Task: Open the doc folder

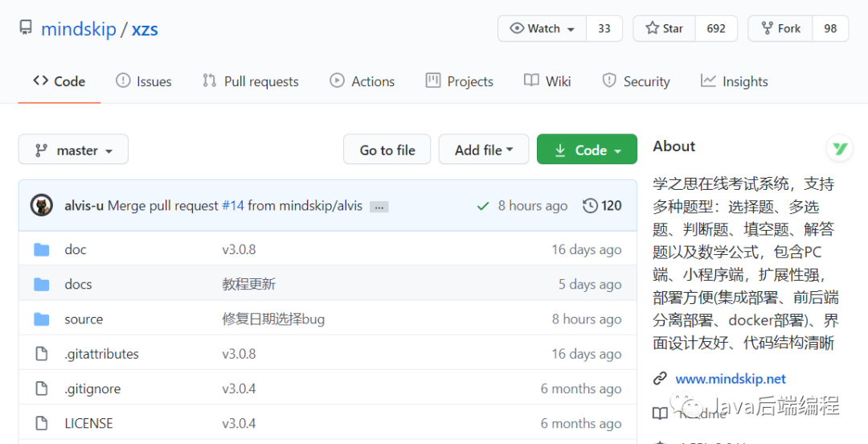Action: point(76,250)
